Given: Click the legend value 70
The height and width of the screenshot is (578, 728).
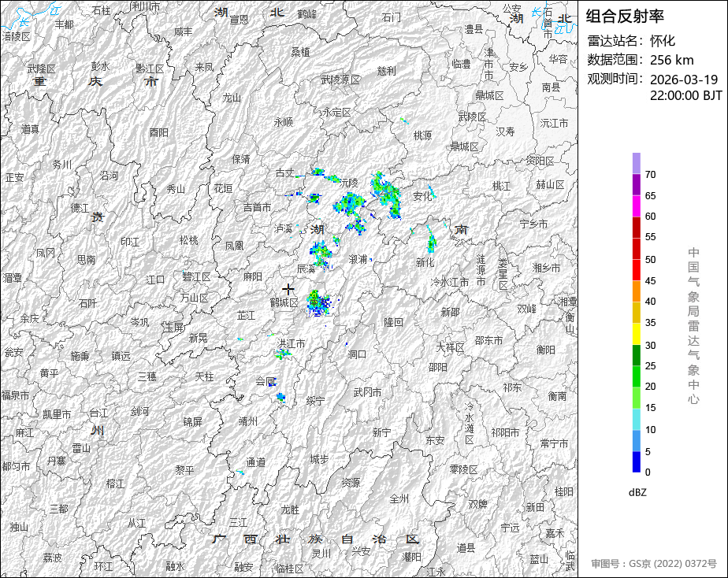Looking at the screenshot, I should point(651,175).
